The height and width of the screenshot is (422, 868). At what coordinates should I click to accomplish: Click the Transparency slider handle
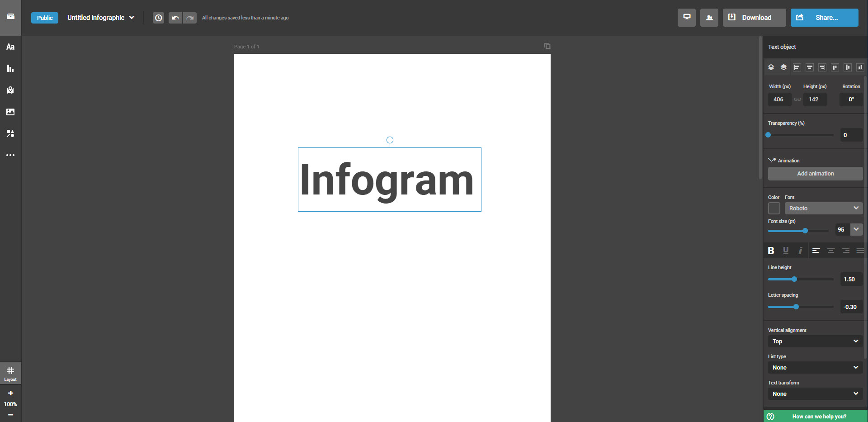[x=768, y=135]
